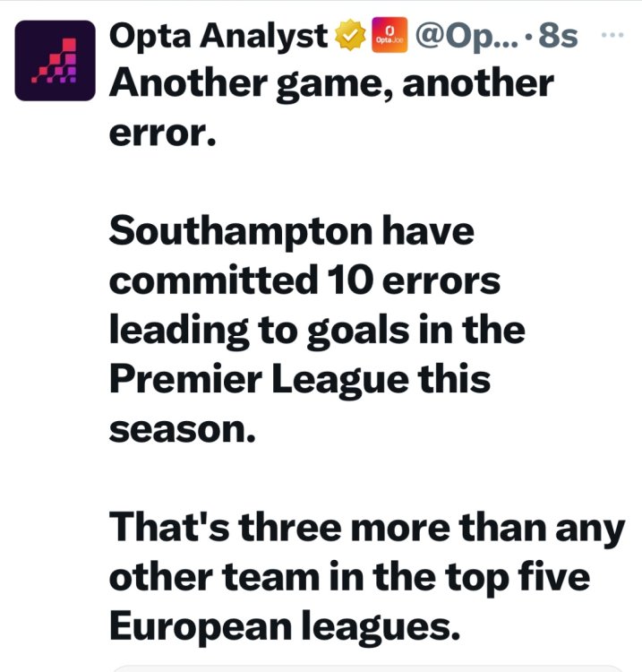
Task: Click the 'Another game, another' headline line
Action: pos(331,84)
